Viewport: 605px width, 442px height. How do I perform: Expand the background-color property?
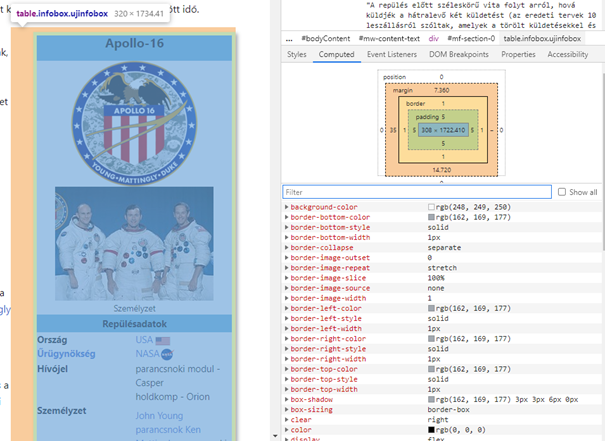(287, 207)
